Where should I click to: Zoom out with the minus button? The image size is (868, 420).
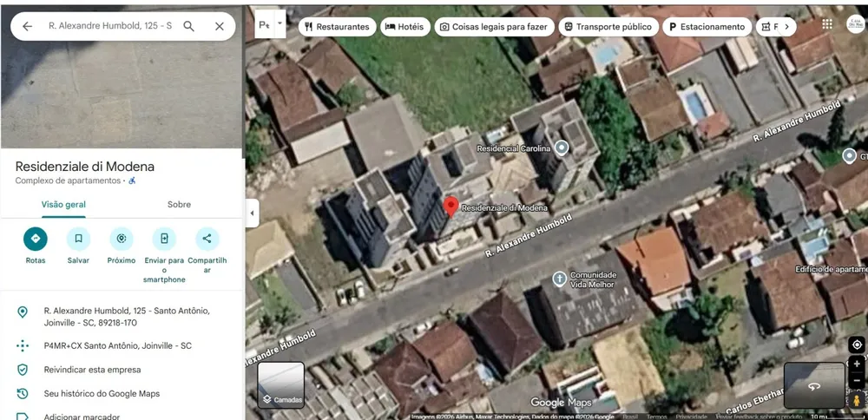tap(857, 381)
